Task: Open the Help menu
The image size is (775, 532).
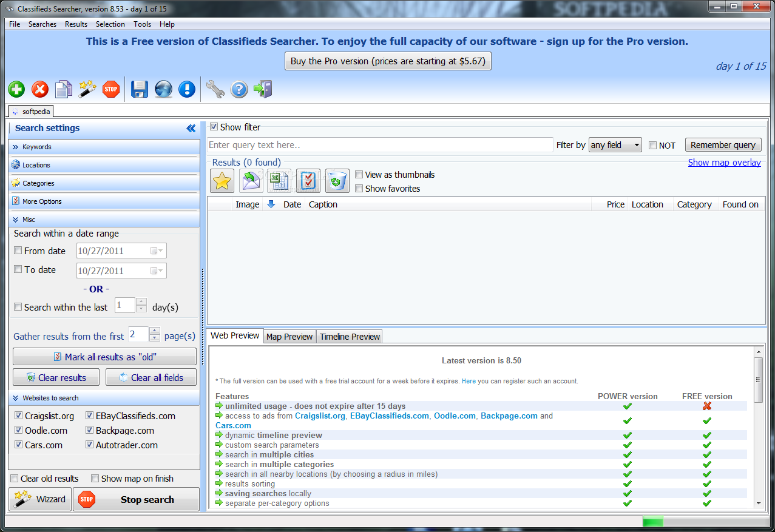Action: (167, 24)
